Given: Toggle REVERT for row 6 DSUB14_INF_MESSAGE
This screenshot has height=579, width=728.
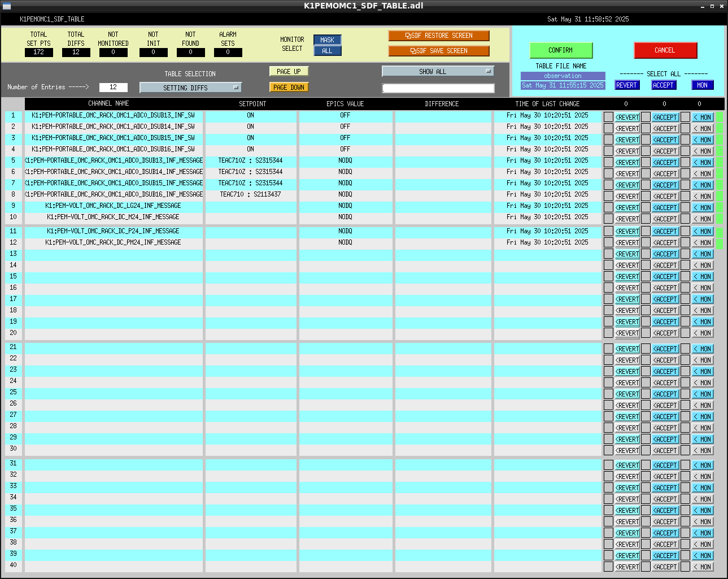Looking at the screenshot, I should pyautogui.click(x=627, y=174).
